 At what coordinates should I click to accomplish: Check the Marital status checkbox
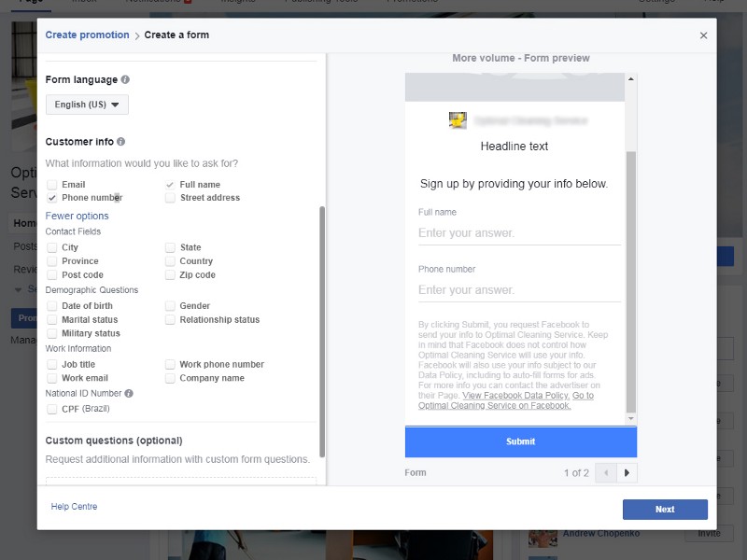[x=52, y=319]
